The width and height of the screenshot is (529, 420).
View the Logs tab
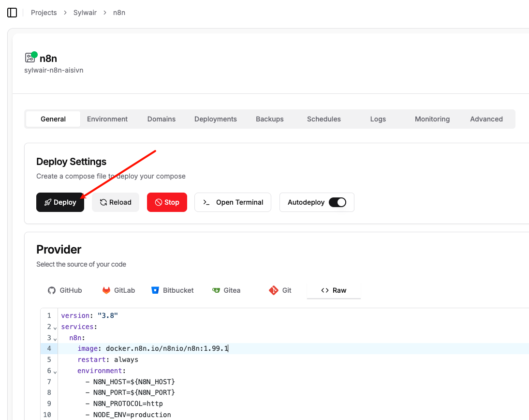[378, 119]
